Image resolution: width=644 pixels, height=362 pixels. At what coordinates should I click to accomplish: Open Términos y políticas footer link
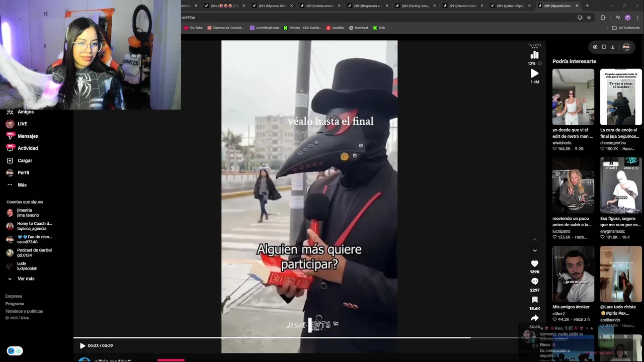tap(24, 311)
